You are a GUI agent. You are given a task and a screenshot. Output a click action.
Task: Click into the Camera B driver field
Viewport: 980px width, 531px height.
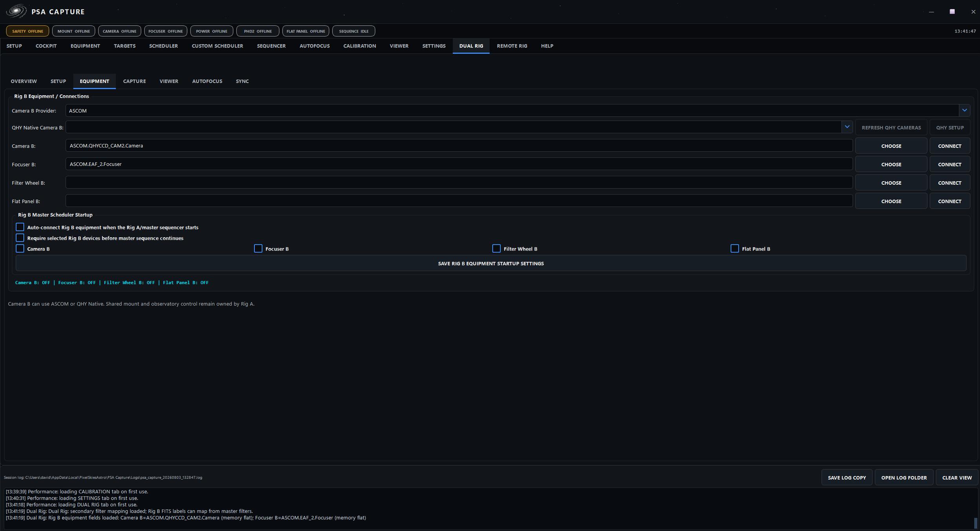click(459, 145)
